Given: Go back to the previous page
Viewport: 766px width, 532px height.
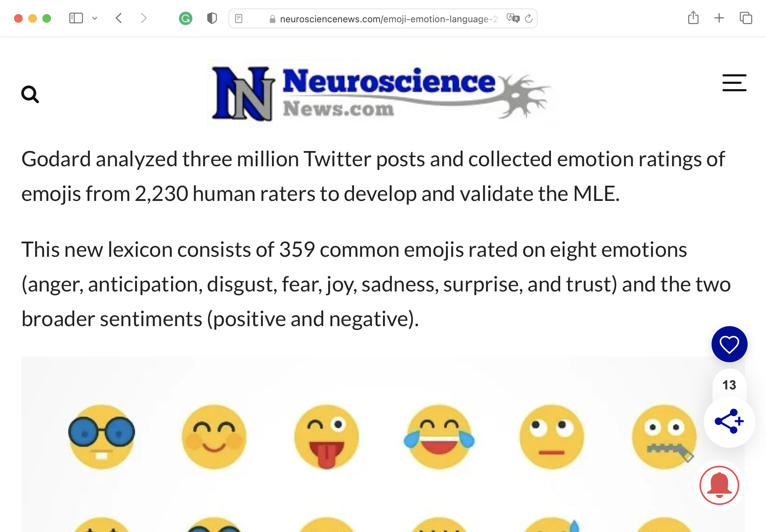Looking at the screenshot, I should point(119,18).
